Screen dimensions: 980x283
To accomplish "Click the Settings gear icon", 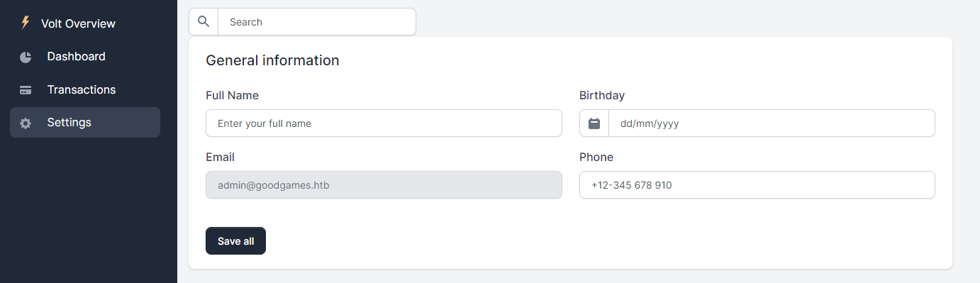I will (x=26, y=123).
